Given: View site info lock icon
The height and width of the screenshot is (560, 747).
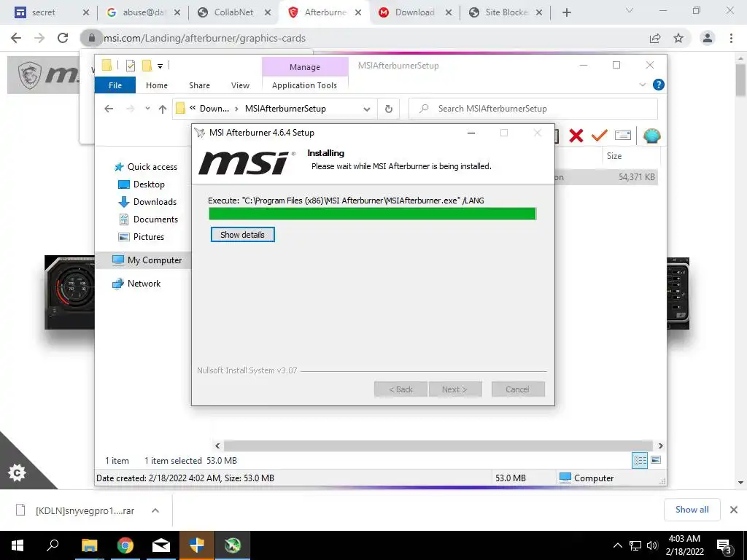Looking at the screenshot, I should pos(92,38).
